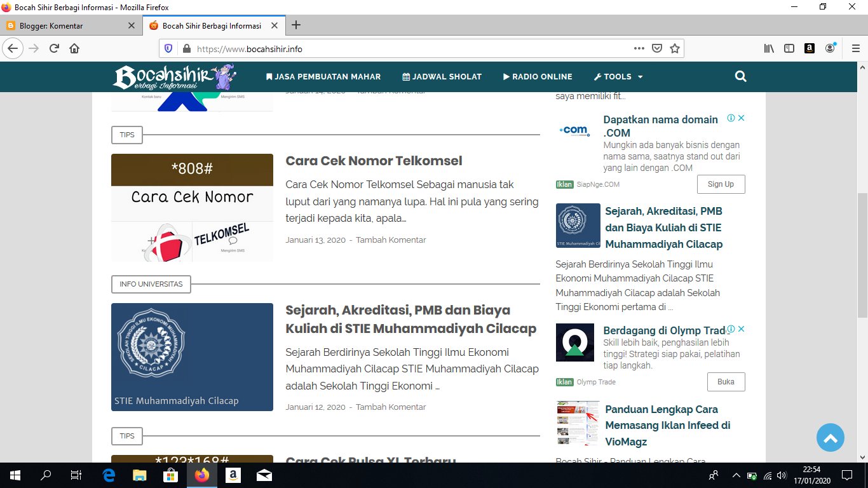Click Tambah Komentar under STIE post
The height and width of the screenshot is (488, 868).
[391, 407]
